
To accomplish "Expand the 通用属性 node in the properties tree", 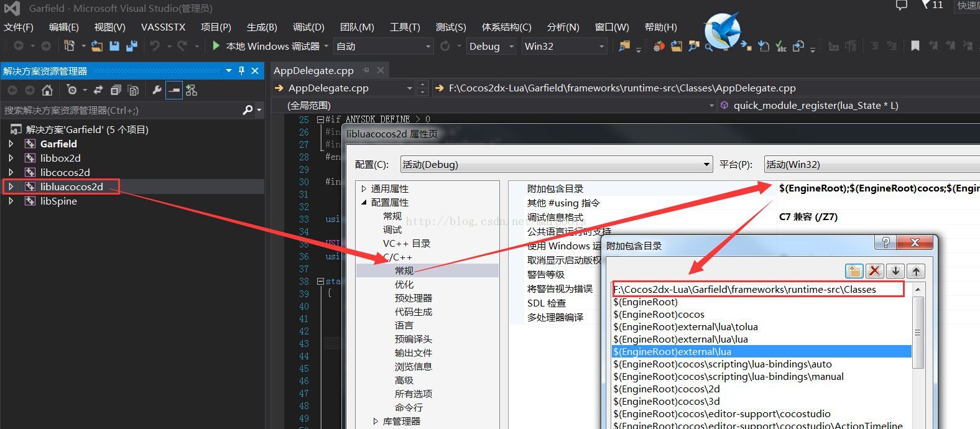I will click(x=364, y=188).
